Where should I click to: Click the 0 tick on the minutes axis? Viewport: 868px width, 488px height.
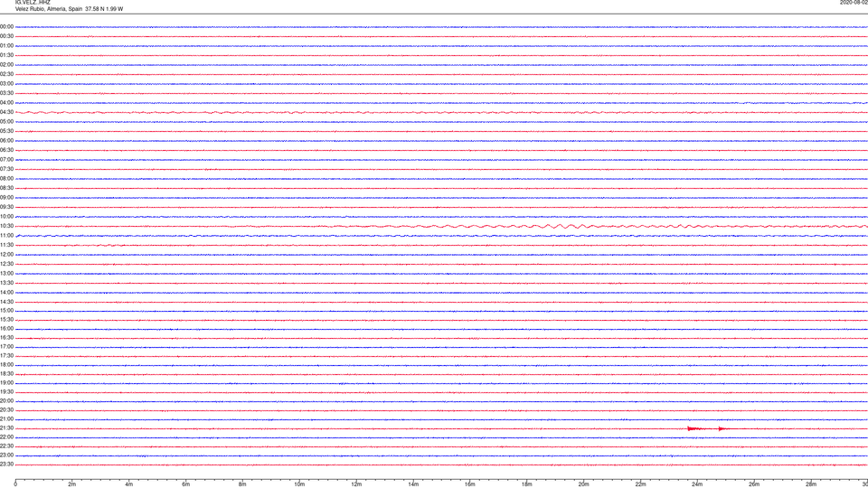pyautogui.click(x=15, y=484)
